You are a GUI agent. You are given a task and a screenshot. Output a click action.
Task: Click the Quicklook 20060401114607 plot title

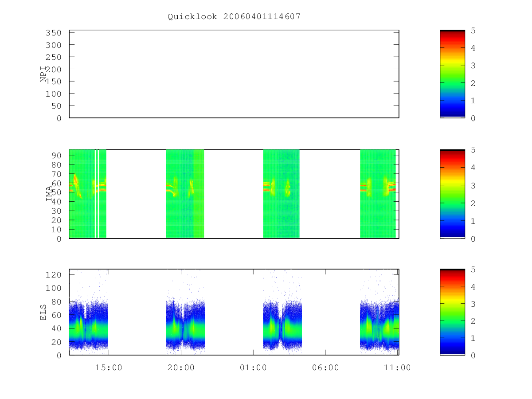pyautogui.click(x=234, y=17)
